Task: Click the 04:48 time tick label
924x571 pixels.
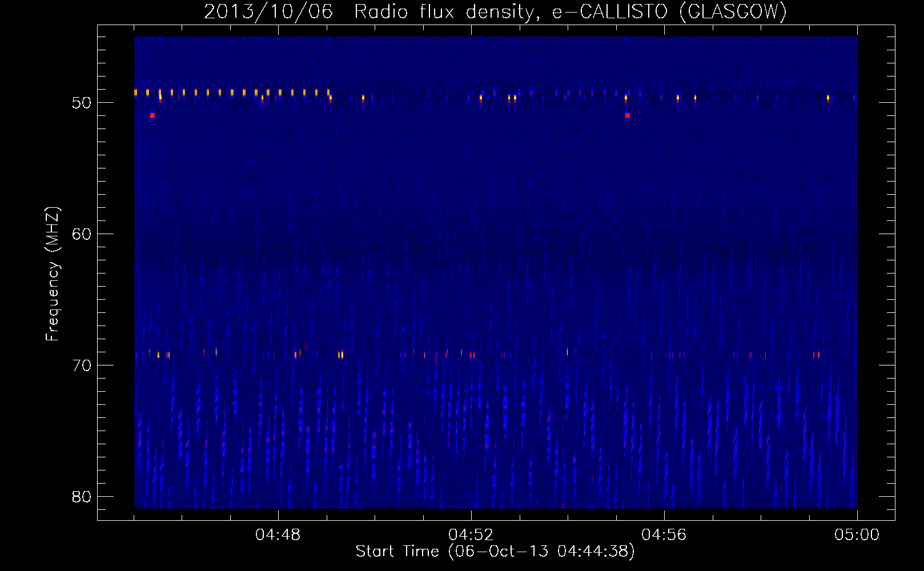Action: coord(278,535)
